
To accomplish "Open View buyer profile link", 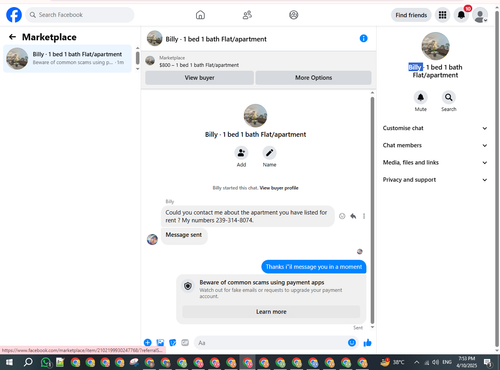I will tap(279, 188).
